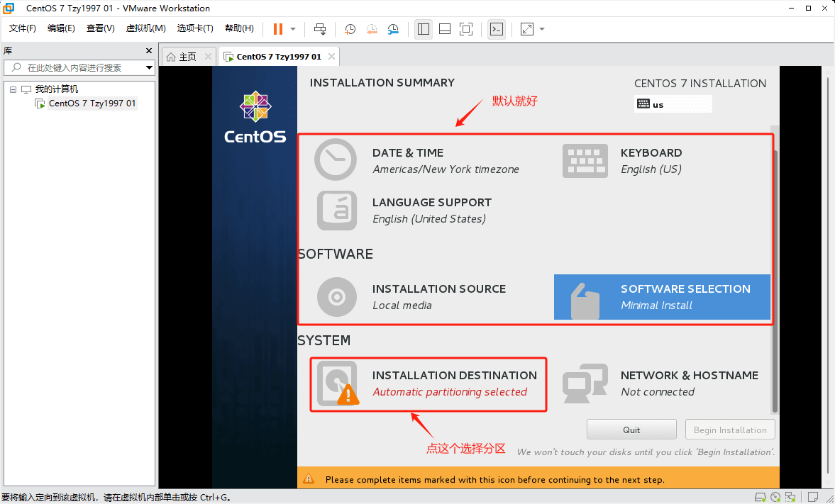The image size is (835, 504).
Task: Click the warning icon in the orange bar
Action: [x=309, y=479]
